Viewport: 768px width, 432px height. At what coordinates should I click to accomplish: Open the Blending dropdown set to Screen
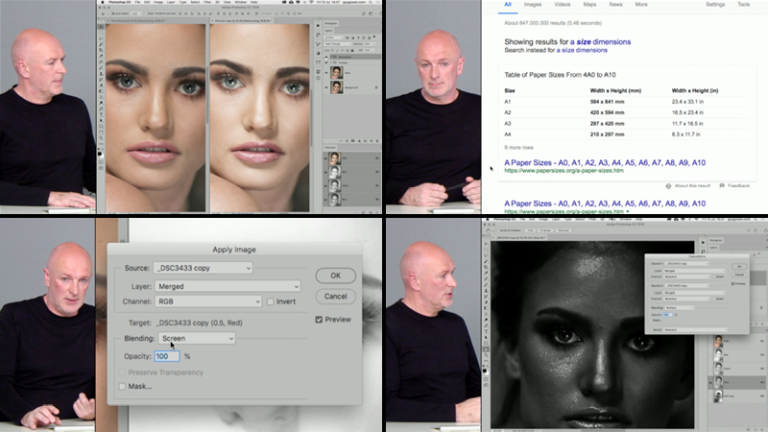[197, 339]
